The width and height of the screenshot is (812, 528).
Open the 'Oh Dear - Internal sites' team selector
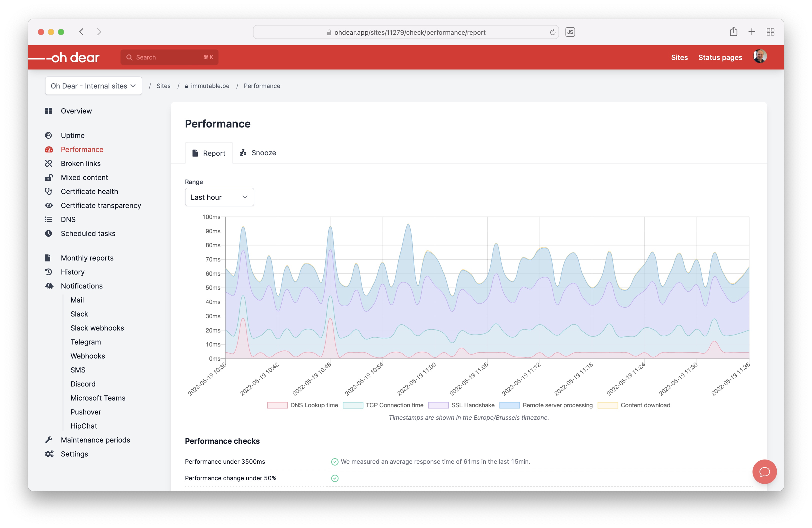(x=93, y=86)
